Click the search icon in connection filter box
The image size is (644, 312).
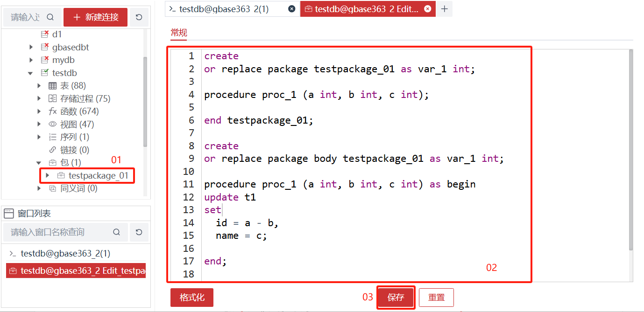click(x=50, y=17)
